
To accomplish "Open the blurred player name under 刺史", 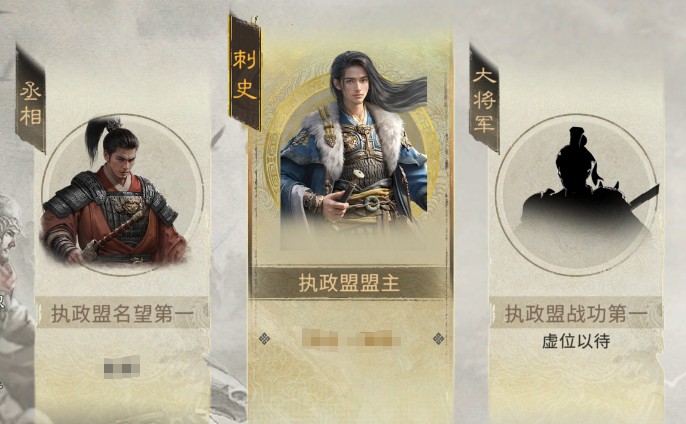I will pos(351,340).
